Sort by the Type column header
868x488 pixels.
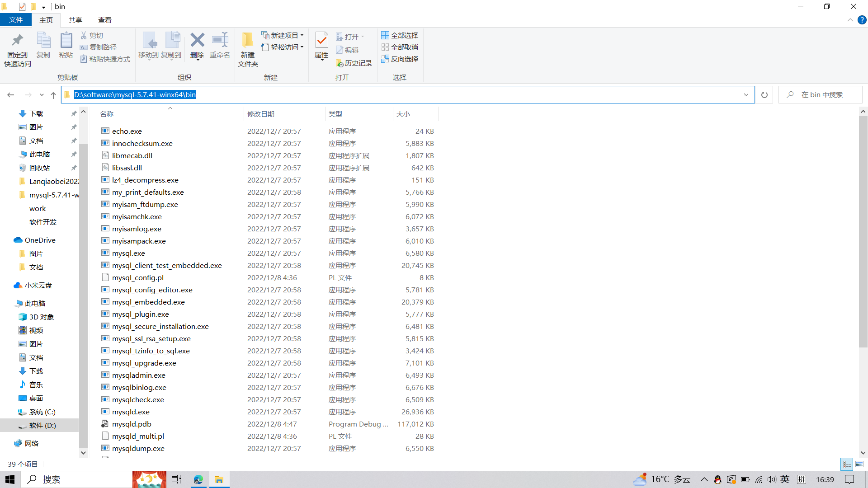click(x=359, y=114)
